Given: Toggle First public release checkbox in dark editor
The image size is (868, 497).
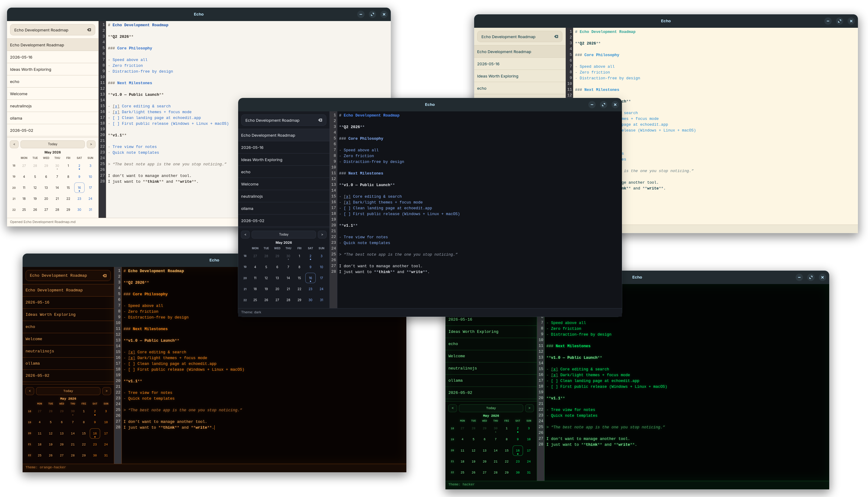Looking at the screenshot, I should click(x=347, y=214).
